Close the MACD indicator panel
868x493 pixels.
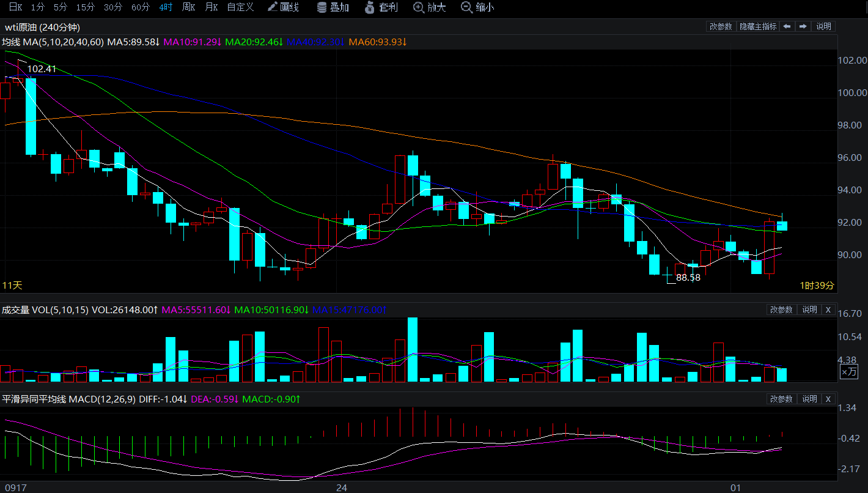pos(828,399)
